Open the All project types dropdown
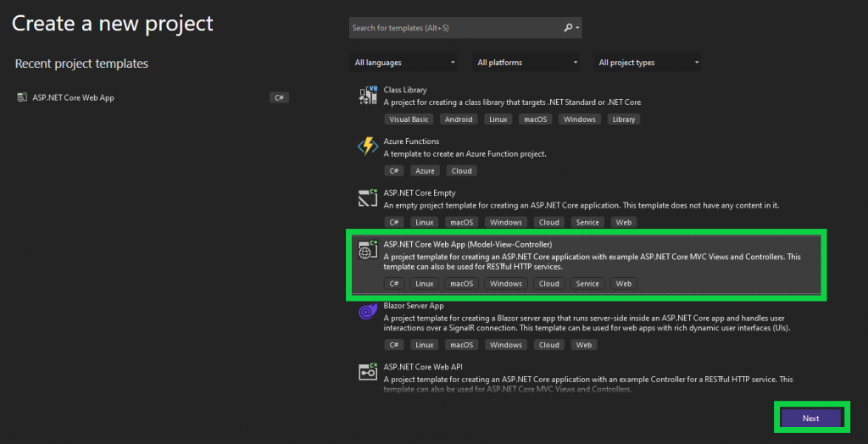This screenshot has height=444, width=868. point(647,63)
